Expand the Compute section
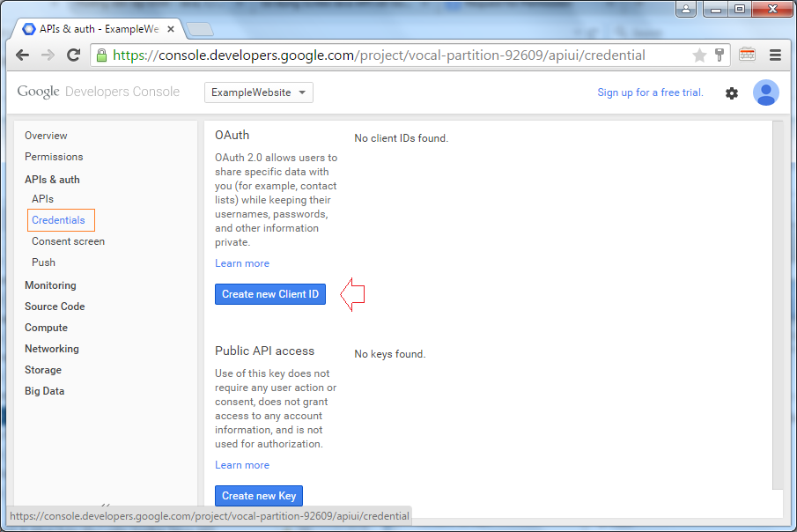The image size is (797, 532). pos(47,328)
